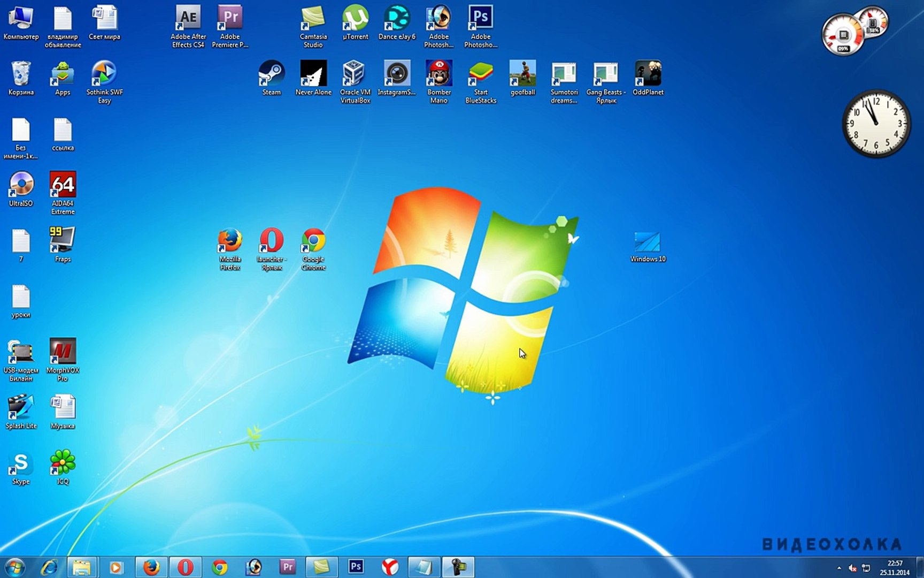This screenshot has height=578, width=924.
Task: Open Yandex browser from the taskbar
Action: (x=390, y=567)
